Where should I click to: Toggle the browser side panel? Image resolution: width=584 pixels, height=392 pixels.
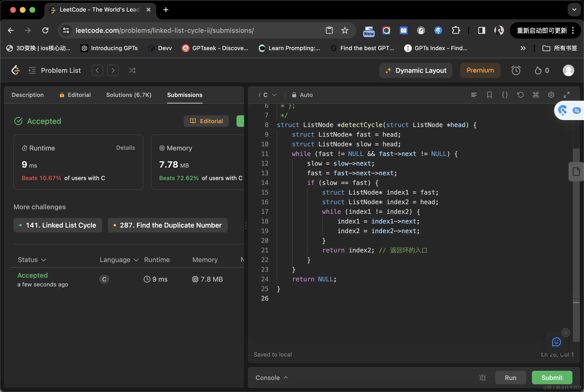482,31
